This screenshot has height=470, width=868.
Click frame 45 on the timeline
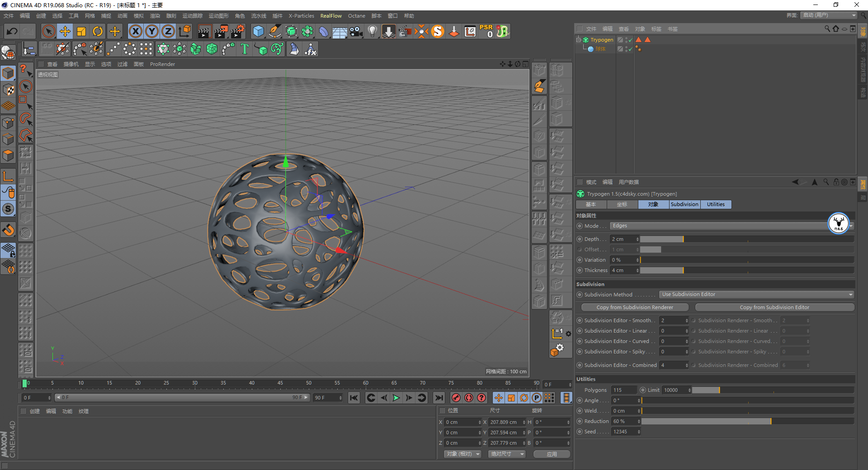(x=280, y=384)
